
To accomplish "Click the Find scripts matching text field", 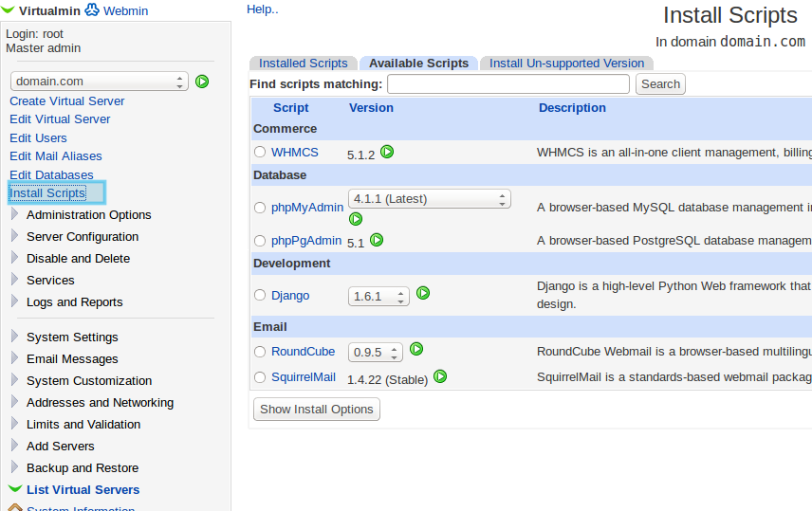I will pos(508,84).
